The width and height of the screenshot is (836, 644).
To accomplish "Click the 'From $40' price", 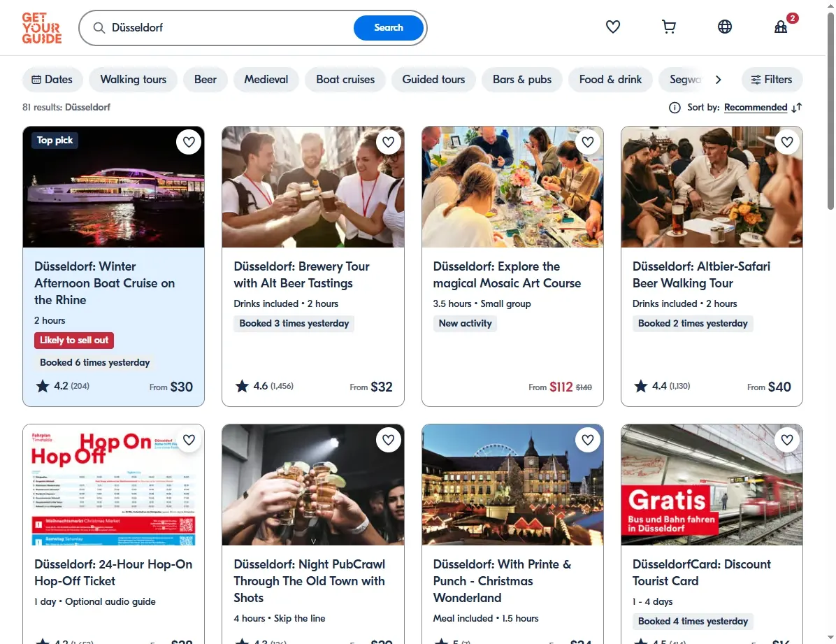I will tap(769, 387).
